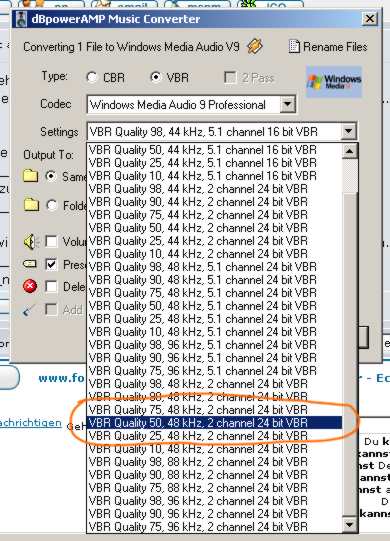The image size is (390, 541).
Task: Open the Codec dropdown arrow
Action: 287,104
